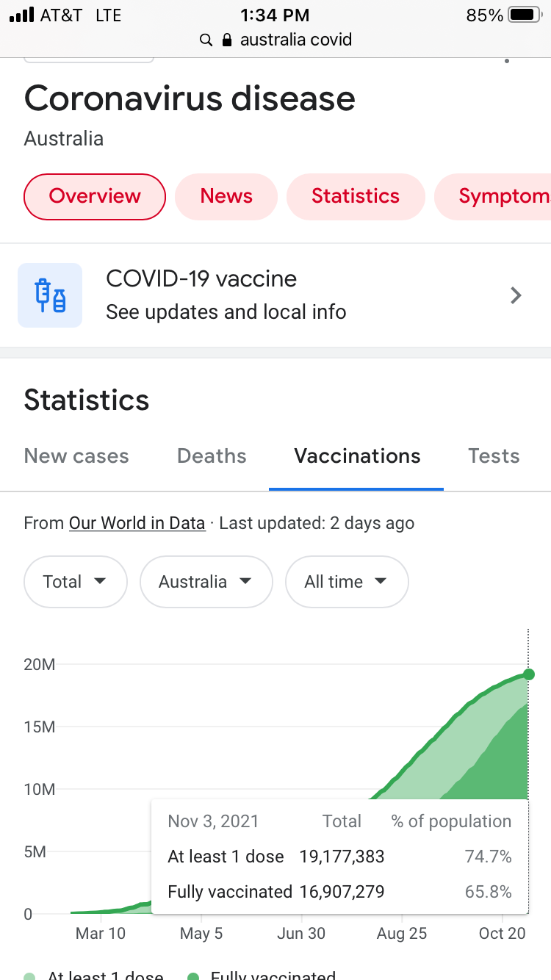Image resolution: width=551 pixels, height=980 pixels.
Task: Follow the Our World in Data link
Action: pyautogui.click(x=137, y=523)
